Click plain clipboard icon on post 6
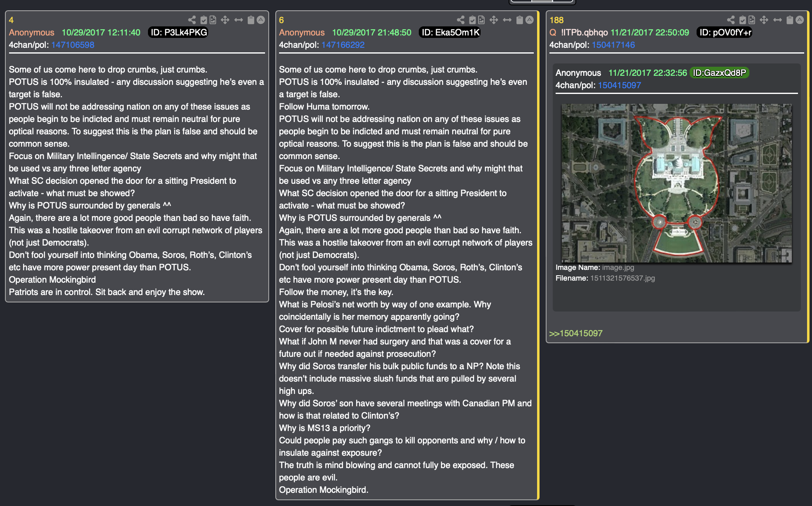Image resolution: width=812 pixels, height=506 pixels. [519, 20]
